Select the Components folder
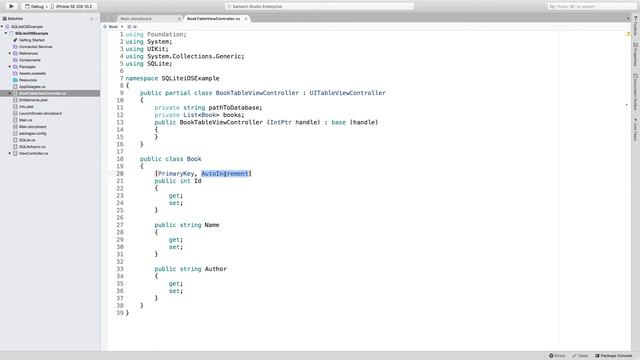 [30, 60]
